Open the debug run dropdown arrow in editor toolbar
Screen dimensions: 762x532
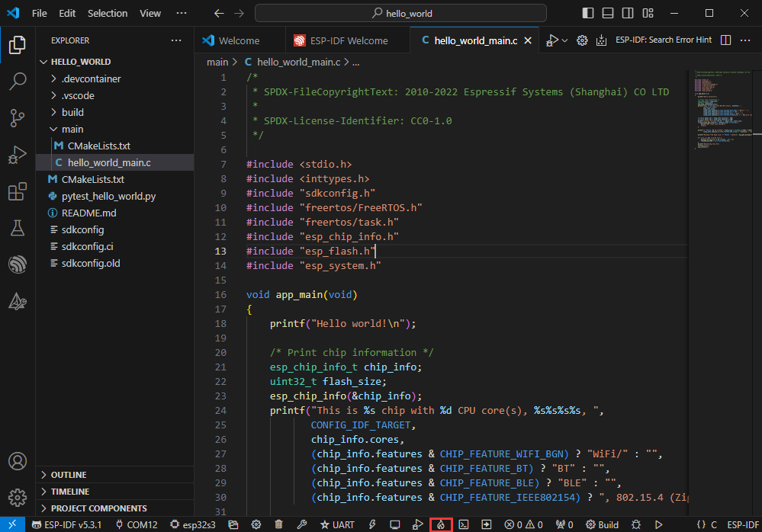[x=564, y=40]
